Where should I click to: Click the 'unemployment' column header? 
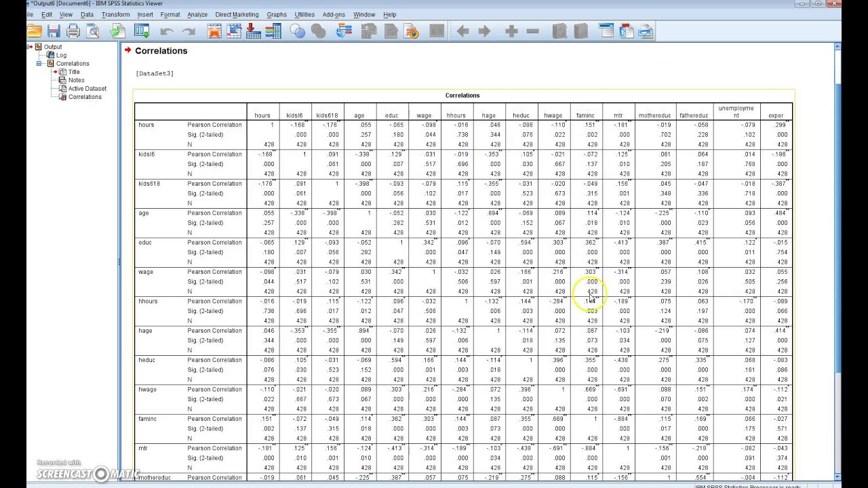click(x=735, y=112)
